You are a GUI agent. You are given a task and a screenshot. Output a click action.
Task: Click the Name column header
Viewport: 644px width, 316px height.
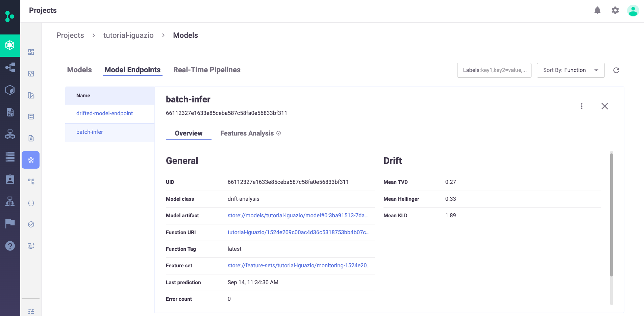(83, 96)
